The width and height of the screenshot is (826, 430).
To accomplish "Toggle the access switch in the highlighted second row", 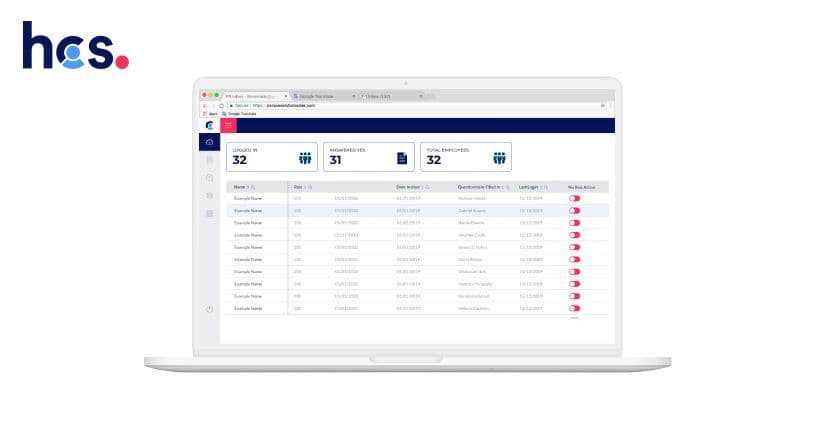I will click(574, 211).
